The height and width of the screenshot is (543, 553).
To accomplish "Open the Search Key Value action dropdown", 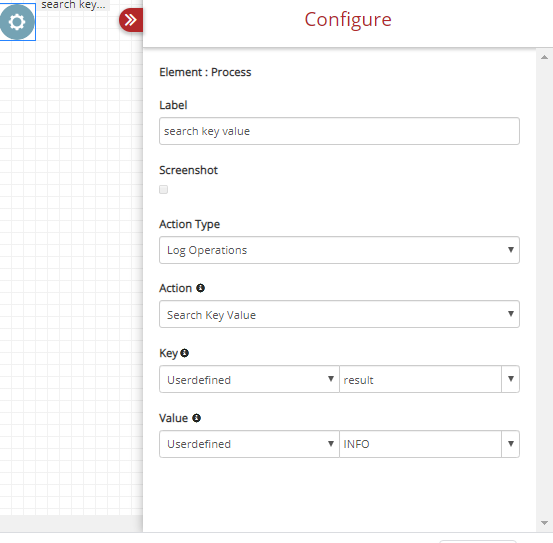I will point(339,314).
